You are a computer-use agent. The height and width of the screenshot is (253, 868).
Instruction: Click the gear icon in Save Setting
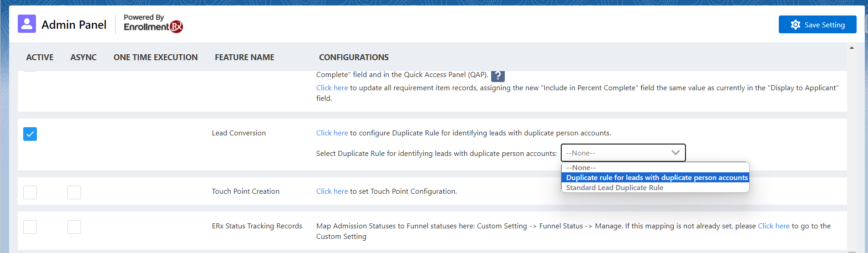click(x=795, y=25)
